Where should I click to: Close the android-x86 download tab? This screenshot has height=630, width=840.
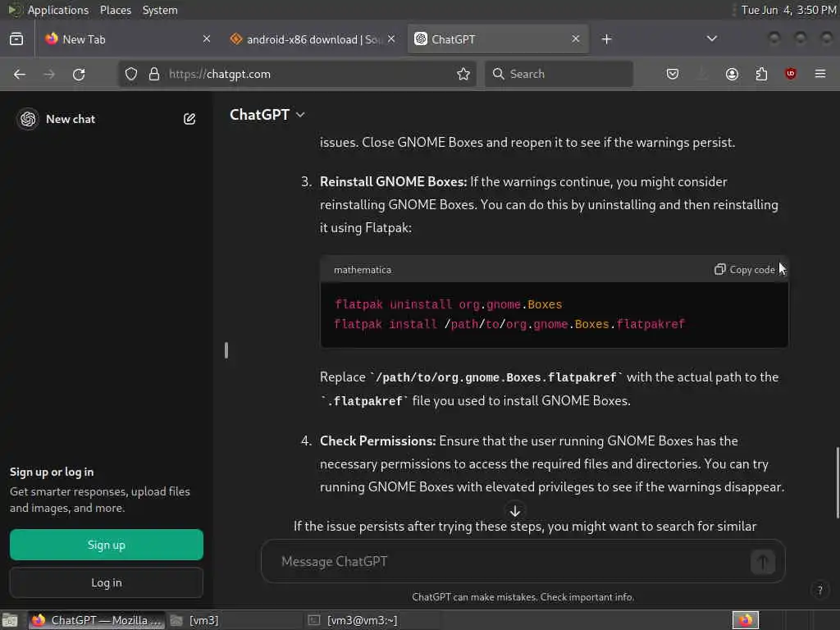pyautogui.click(x=391, y=39)
